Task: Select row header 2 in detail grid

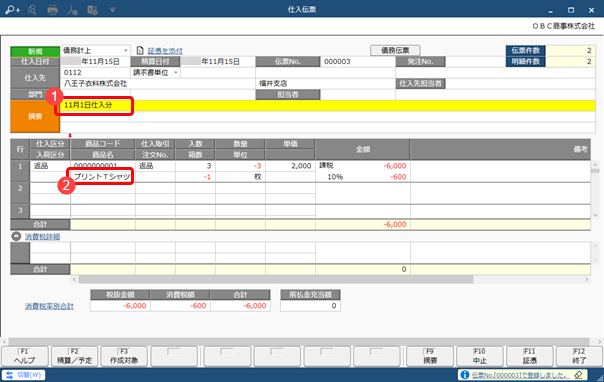Action: [x=20, y=193]
